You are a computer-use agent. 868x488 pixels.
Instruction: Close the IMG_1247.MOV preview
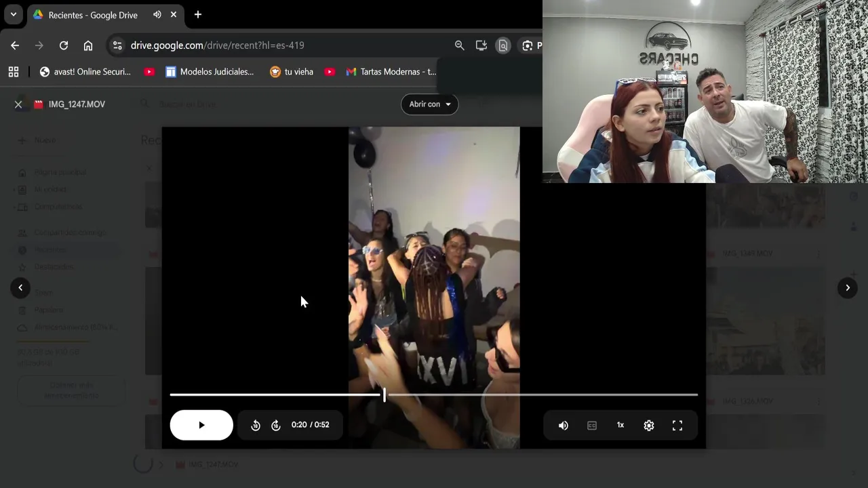click(18, 104)
